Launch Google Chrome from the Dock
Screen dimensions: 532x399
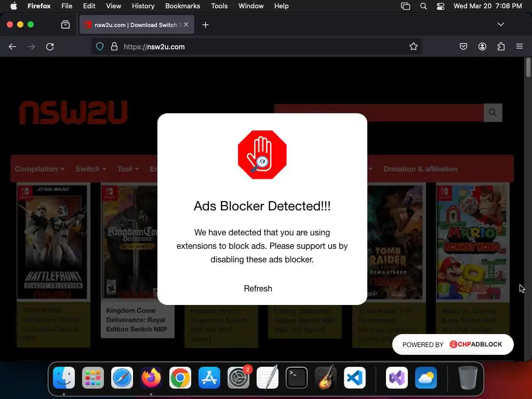pos(180,378)
